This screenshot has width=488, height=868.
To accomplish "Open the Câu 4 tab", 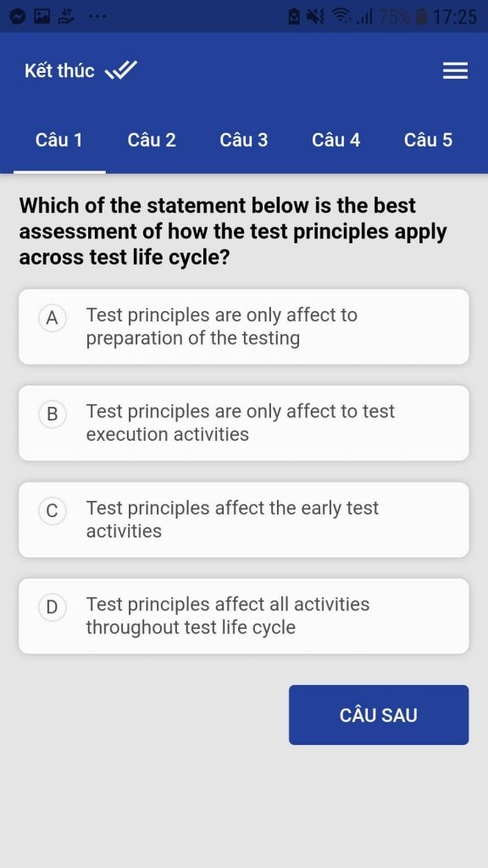I will (335, 140).
